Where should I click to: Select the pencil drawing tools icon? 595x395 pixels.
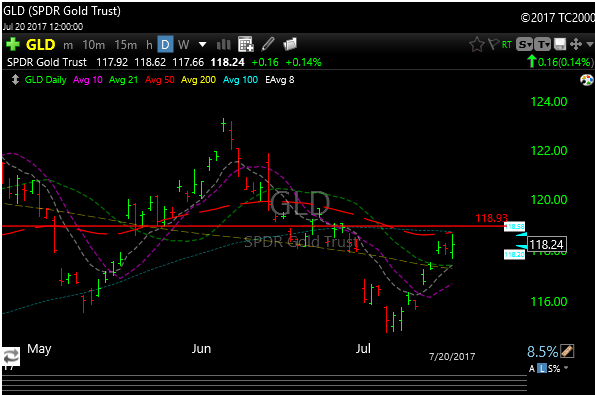(268, 44)
